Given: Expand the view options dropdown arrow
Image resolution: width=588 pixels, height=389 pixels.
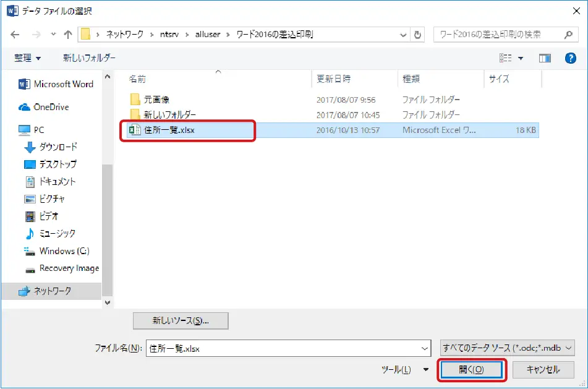Looking at the screenshot, I should [x=521, y=58].
